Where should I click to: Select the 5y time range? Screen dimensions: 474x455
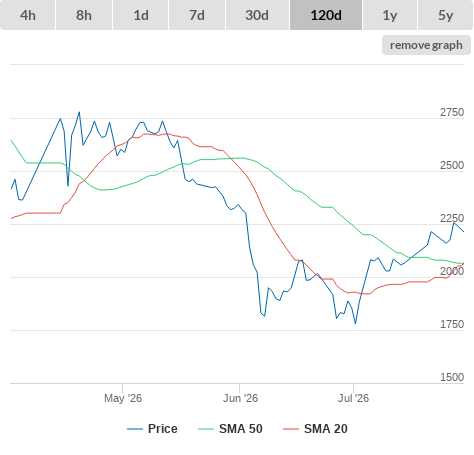446,15
